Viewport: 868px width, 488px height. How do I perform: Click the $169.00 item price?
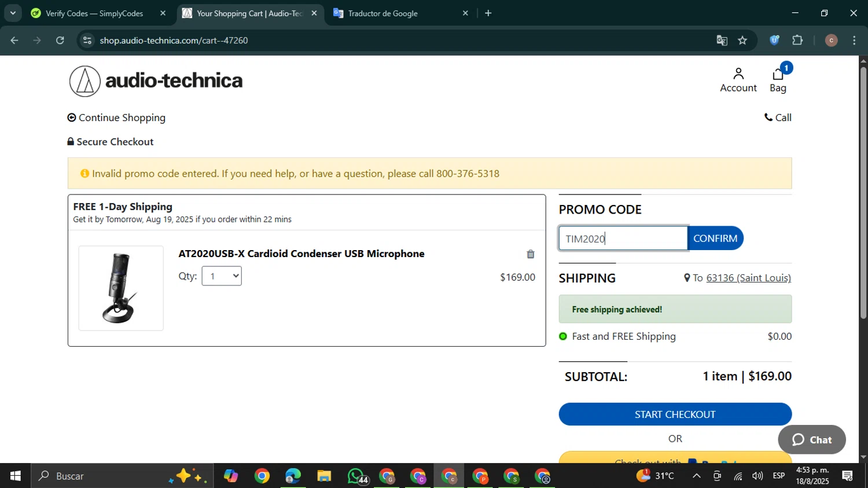[517, 277]
